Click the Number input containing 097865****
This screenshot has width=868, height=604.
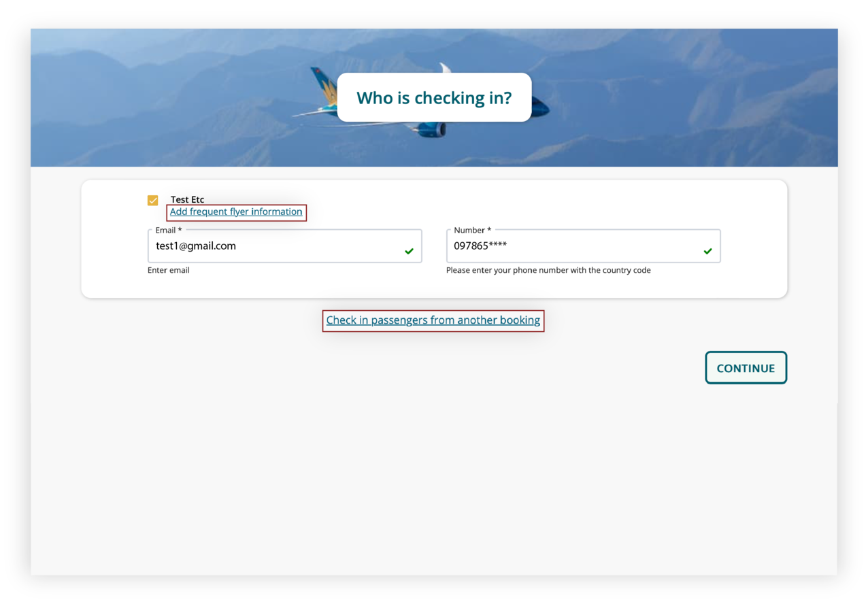click(x=583, y=246)
